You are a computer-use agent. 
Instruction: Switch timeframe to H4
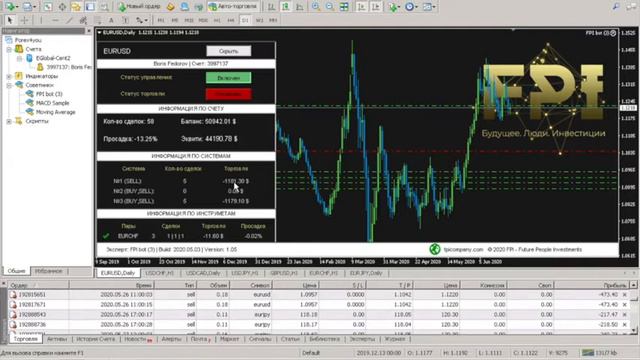pos(231,20)
